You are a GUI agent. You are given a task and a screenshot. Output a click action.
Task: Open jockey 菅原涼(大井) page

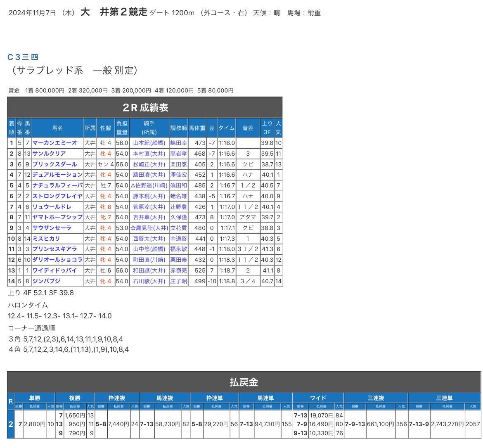[x=149, y=207]
